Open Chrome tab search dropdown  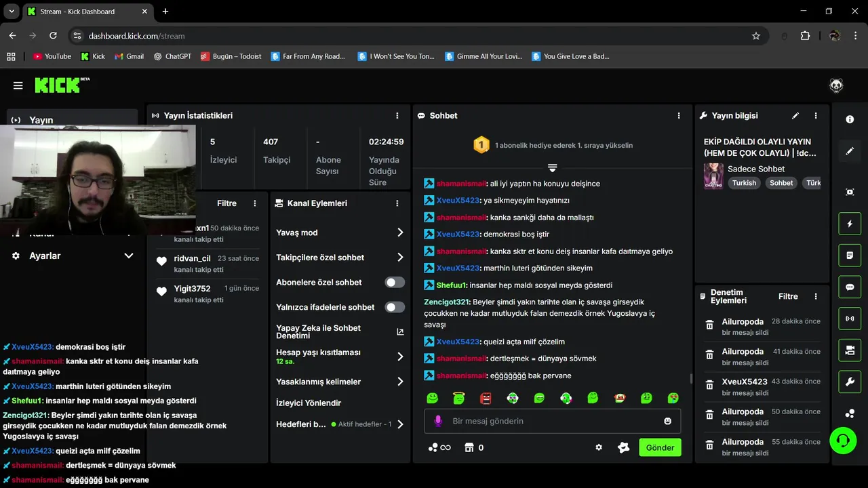tap(12, 12)
